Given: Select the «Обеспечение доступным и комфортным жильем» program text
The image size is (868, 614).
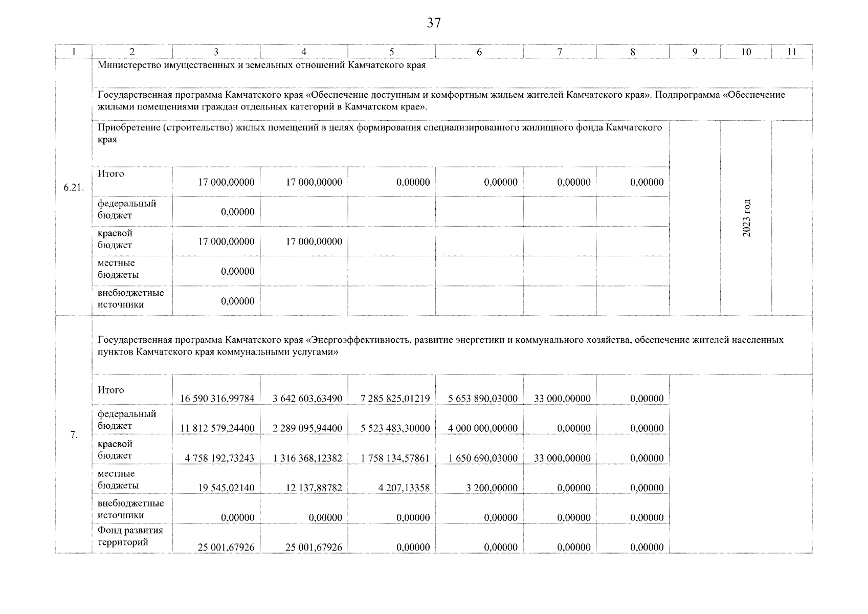Looking at the screenshot, I should coord(441,101).
